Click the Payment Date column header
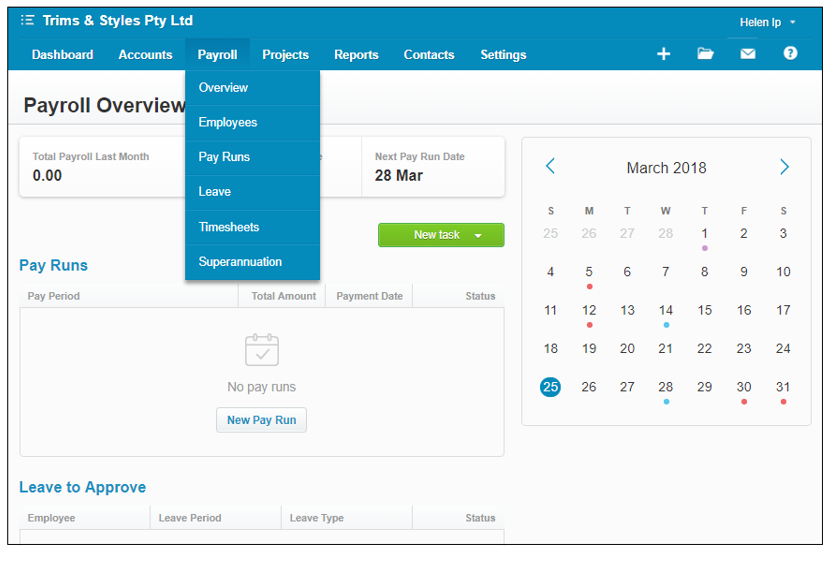 [x=369, y=296]
